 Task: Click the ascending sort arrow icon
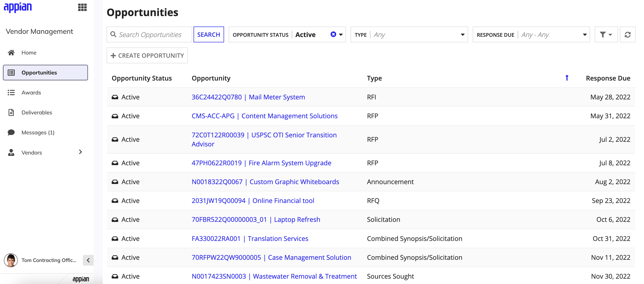[567, 78]
